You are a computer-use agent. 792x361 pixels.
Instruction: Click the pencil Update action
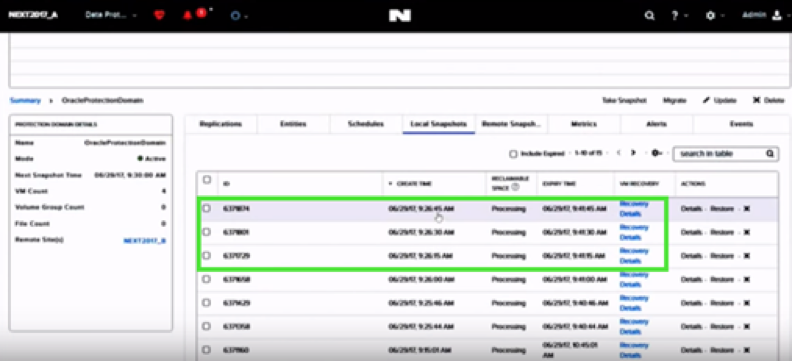[x=719, y=100]
